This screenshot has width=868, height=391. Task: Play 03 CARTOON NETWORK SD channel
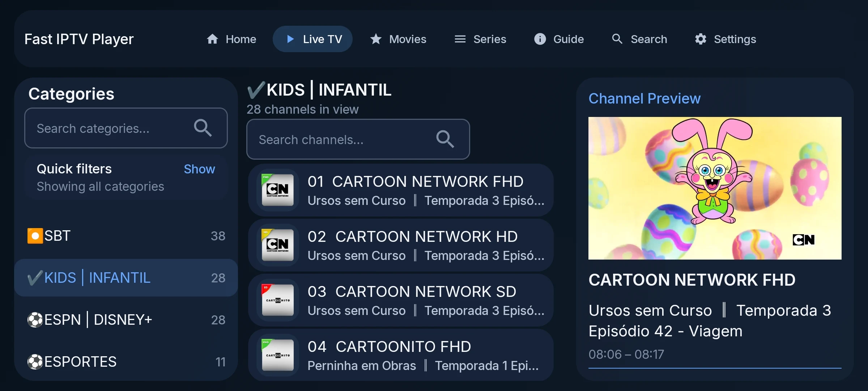click(401, 300)
